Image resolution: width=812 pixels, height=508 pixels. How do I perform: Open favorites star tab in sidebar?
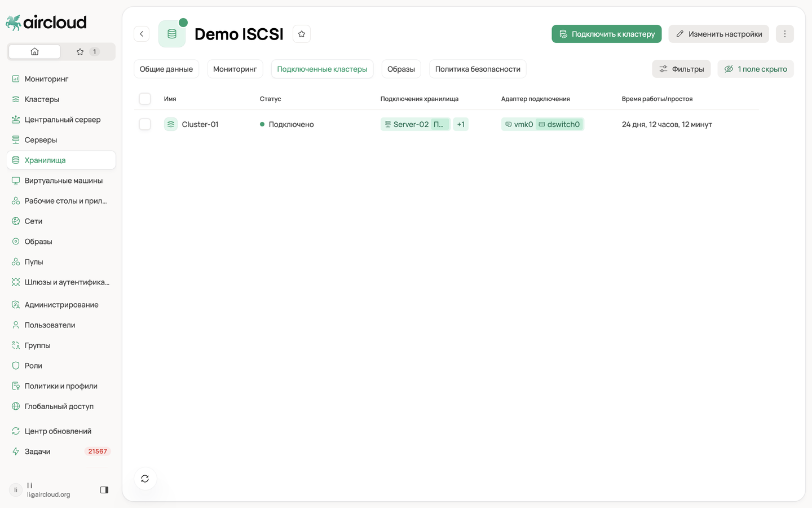pos(87,51)
